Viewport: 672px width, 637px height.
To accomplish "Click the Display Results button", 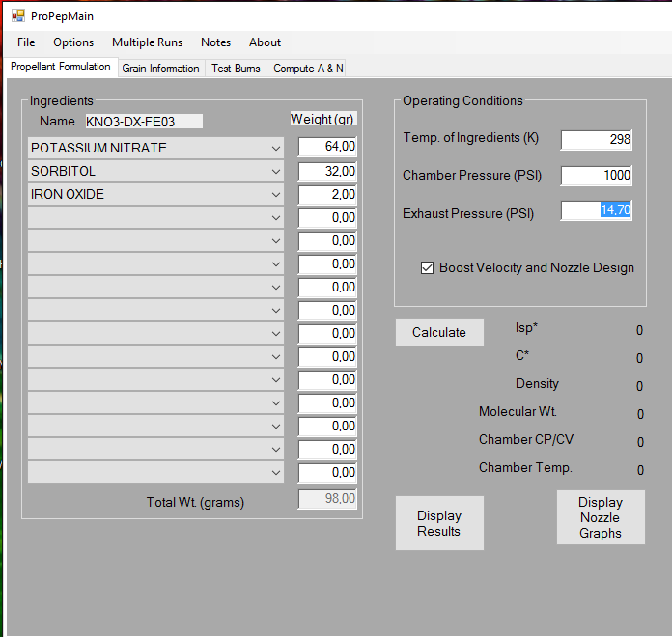I will click(x=439, y=523).
